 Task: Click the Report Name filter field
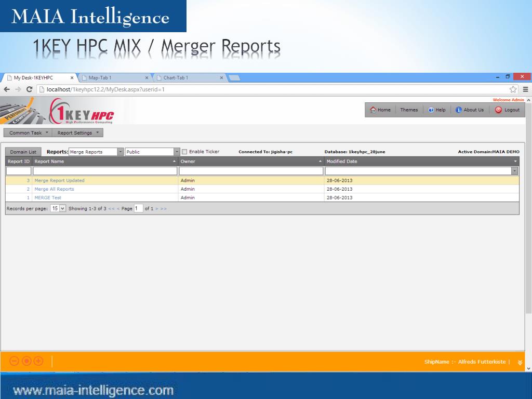105,171
